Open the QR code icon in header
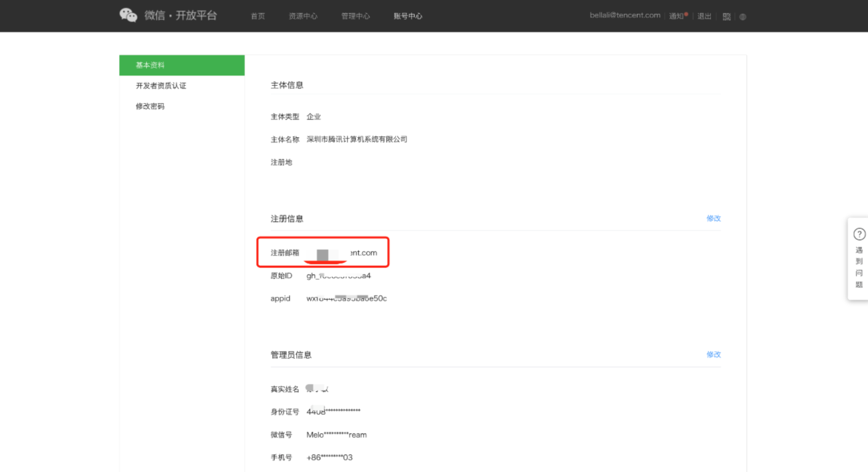 pyautogui.click(x=727, y=17)
